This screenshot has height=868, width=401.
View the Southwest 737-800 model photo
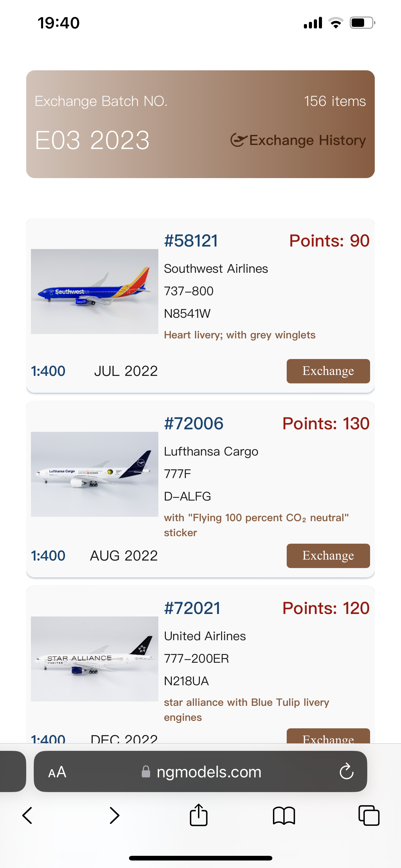tap(95, 292)
